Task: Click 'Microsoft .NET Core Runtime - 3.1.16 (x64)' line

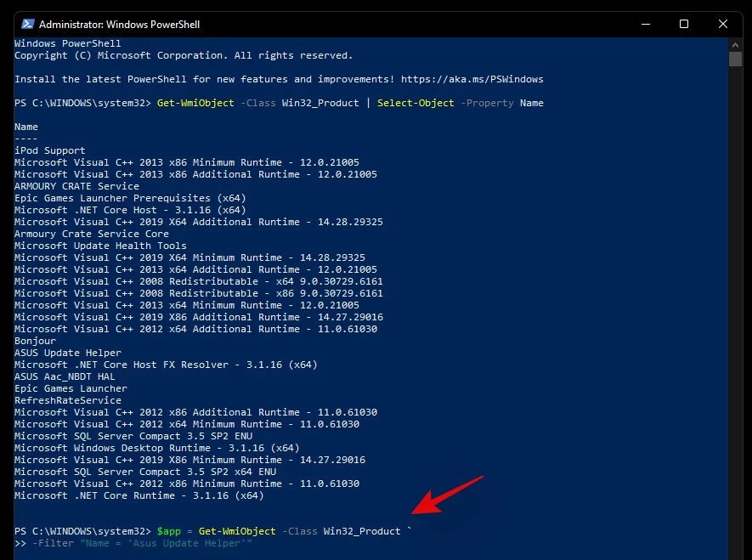Action: click(139, 495)
